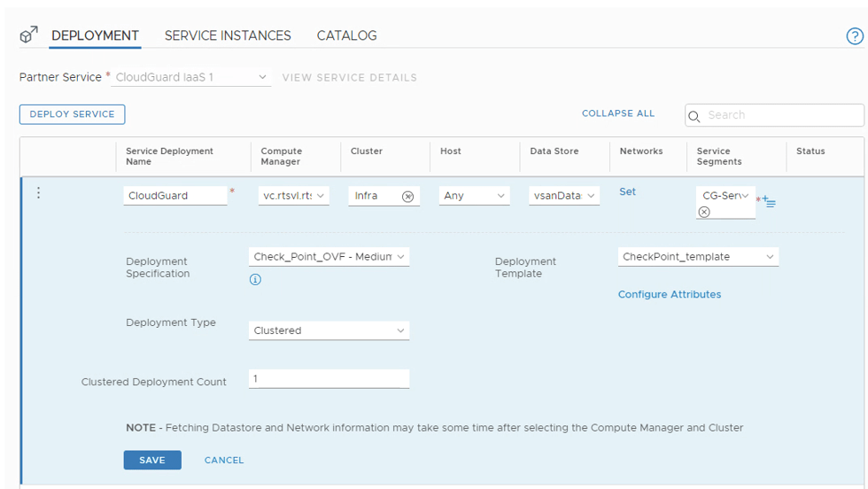The height and width of the screenshot is (489, 868).
Task: Click the CANCEL button
Action: point(223,460)
